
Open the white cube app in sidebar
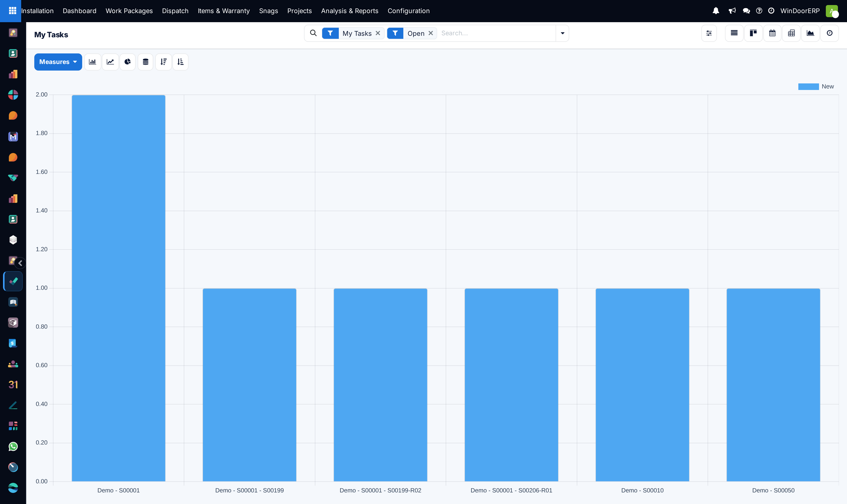(x=13, y=240)
